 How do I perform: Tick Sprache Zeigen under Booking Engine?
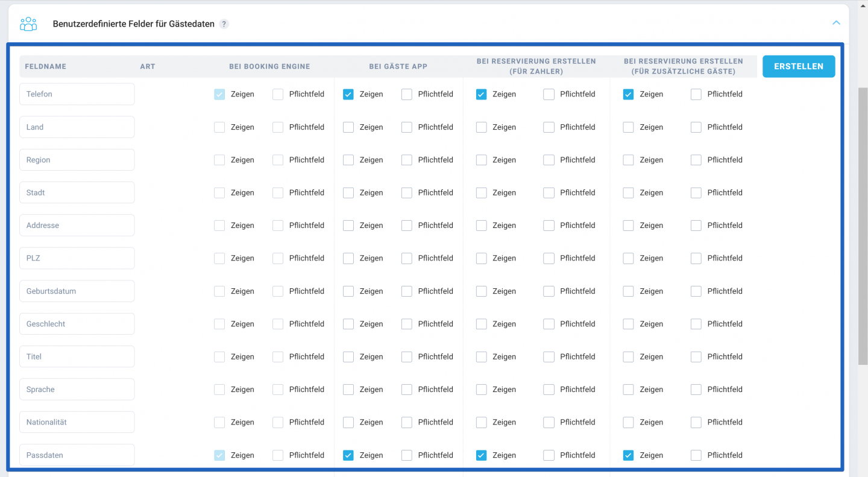click(219, 390)
